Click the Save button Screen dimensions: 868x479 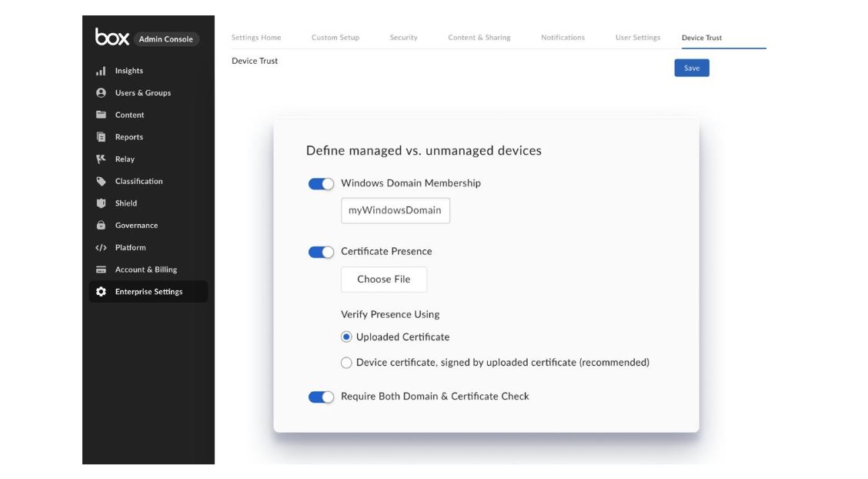click(692, 68)
